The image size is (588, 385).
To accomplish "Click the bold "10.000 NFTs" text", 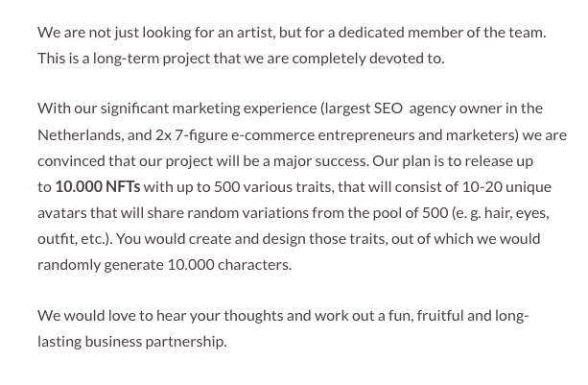I will point(98,186).
